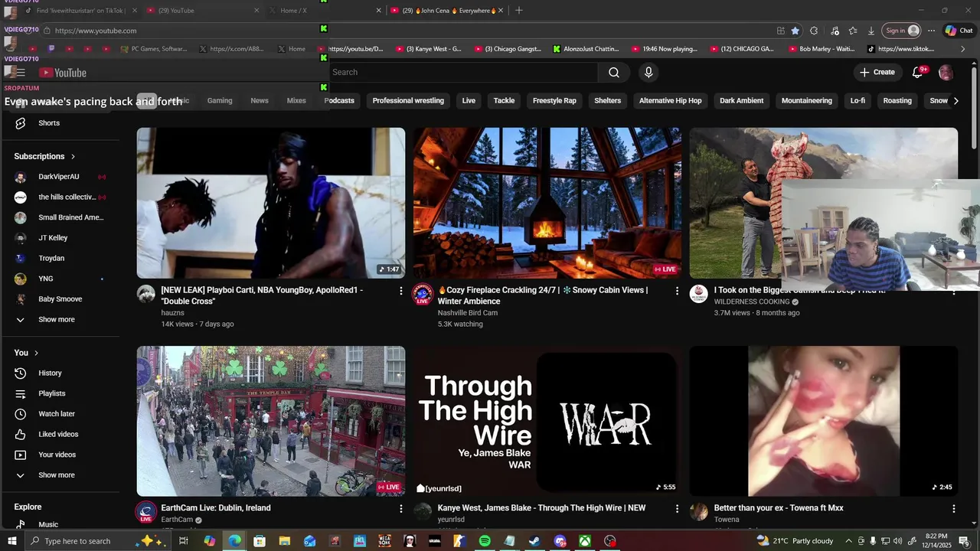Click the Create button

pos(877,72)
